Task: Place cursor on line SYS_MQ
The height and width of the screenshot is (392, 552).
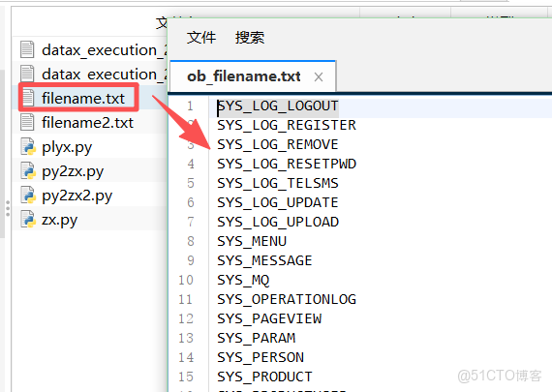Action: point(243,280)
